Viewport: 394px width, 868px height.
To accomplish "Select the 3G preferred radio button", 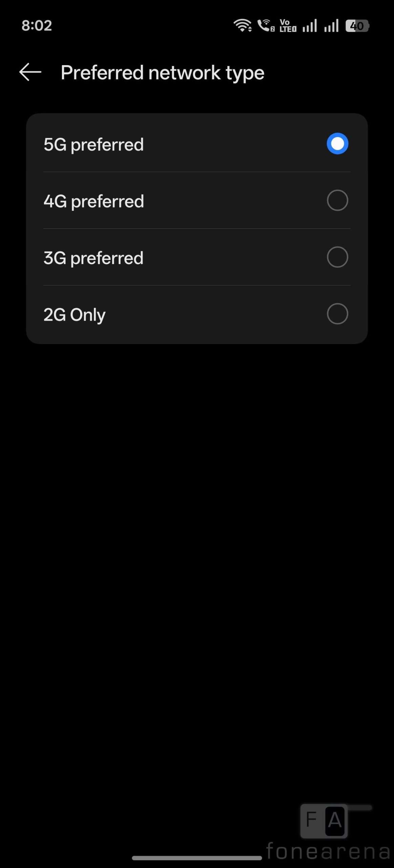I will 337,257.
